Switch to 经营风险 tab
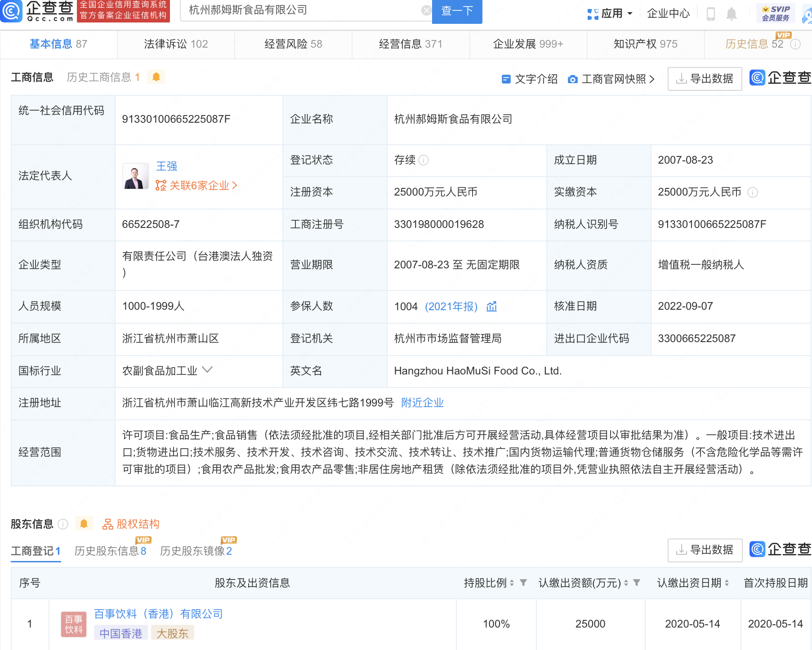The image size is (812, 650). (x=293, y=44)
